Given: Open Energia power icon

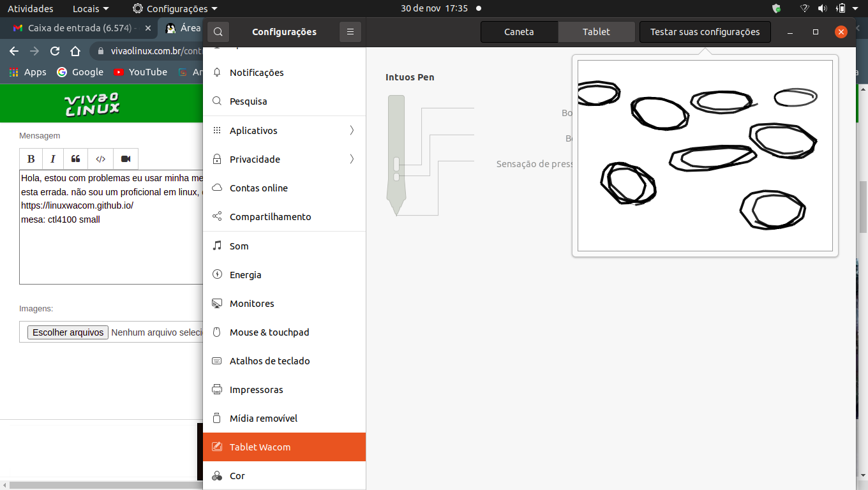Looking at the screenshot, I should (x=217, y=275).
